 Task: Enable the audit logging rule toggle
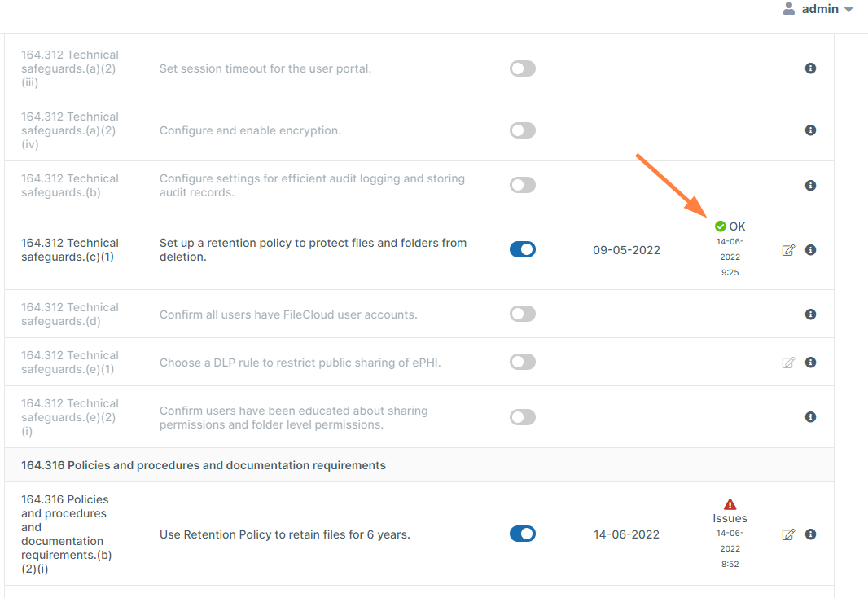click(523, 186)
